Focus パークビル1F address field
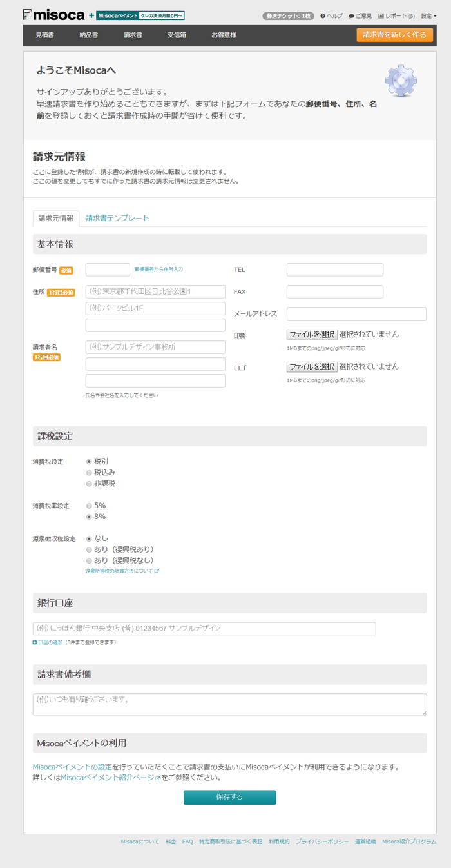Image resolution: width=451 pixels, height=868 pixels. pyautogui.click(x=155, y=308)
